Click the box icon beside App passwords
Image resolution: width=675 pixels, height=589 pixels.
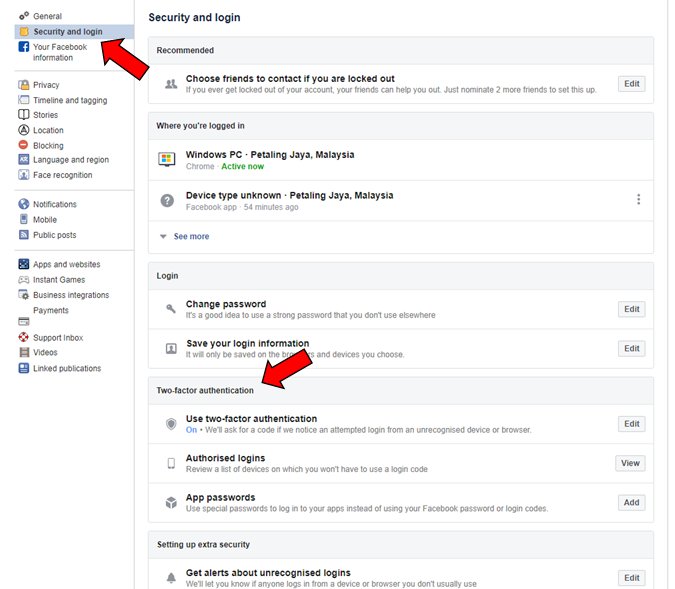point(171,502)
